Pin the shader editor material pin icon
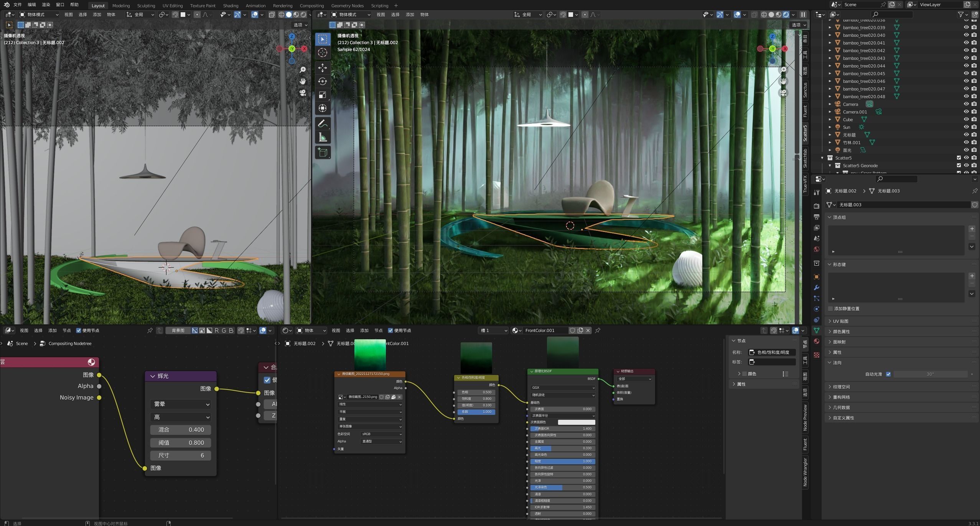The height and width of the screenshot is (526, 980). click(598, 330)
